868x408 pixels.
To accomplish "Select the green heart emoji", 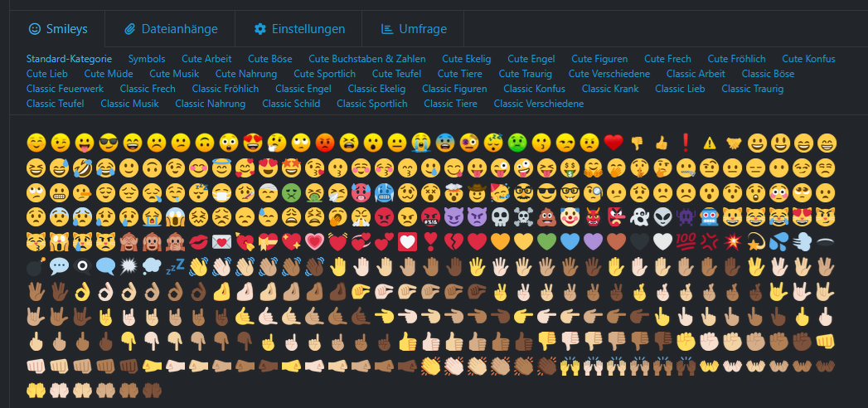I will pyautogui.click(x=546, y=242).
